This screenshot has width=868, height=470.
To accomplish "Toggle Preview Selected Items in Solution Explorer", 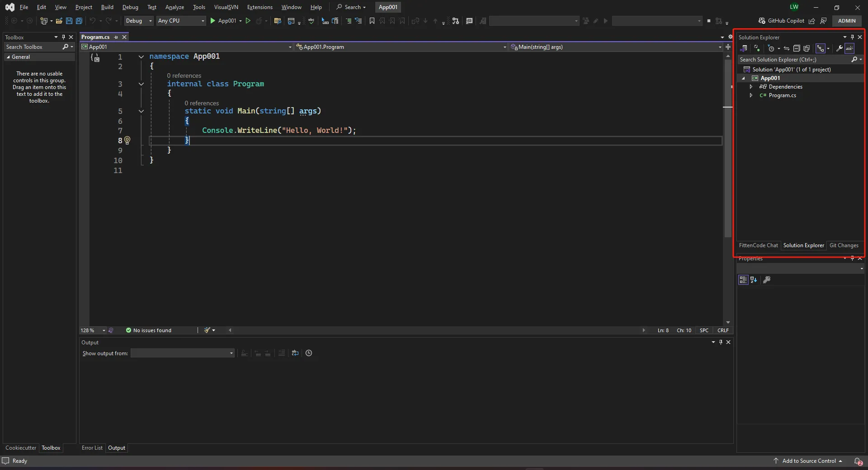I will (849, 48).
